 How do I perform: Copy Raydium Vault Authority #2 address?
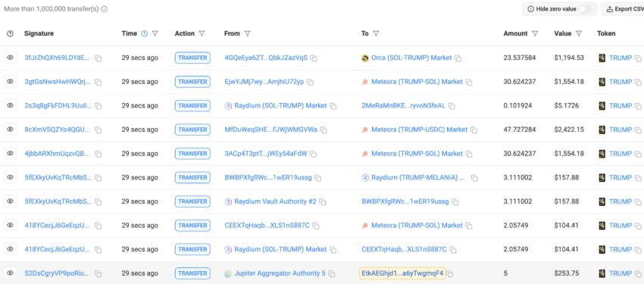tap(323, 202)
